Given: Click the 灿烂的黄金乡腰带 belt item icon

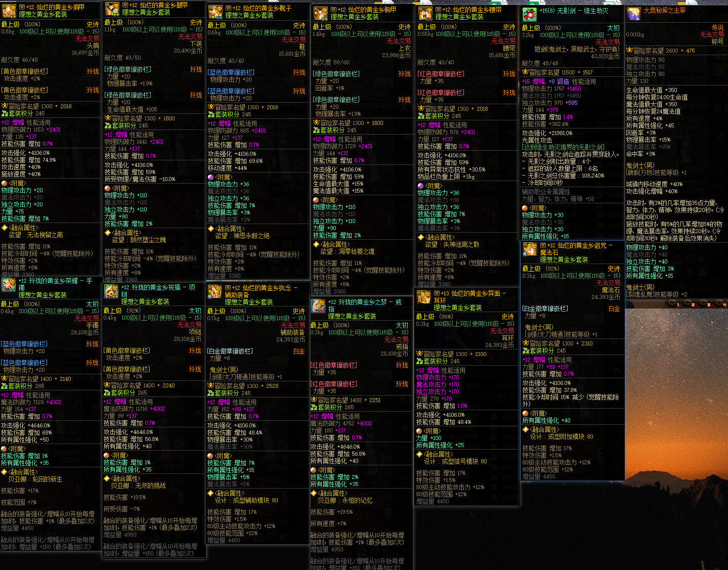Looking at the screenshot, I should pyautogui.click(x=425, y=13).
